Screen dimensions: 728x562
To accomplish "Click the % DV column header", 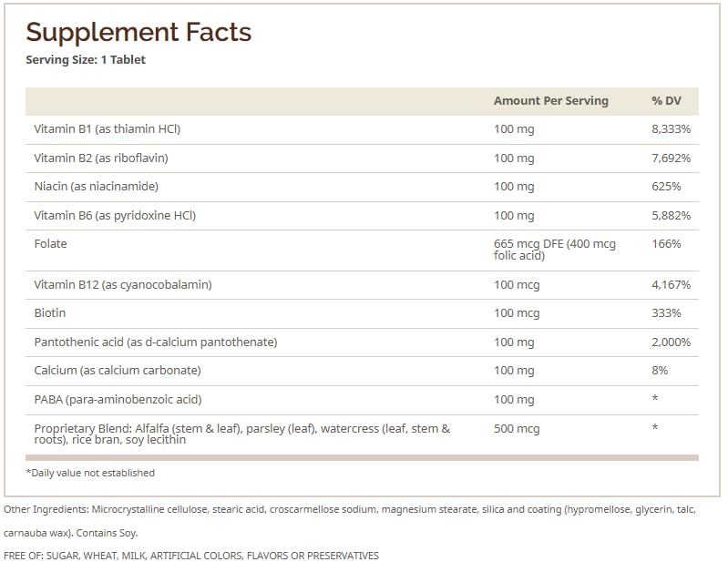I will click(x=666, y=101).
